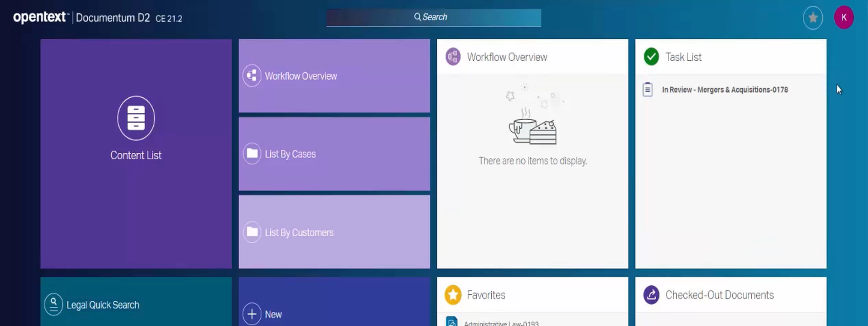Click the Content List cabinet icon
868x326 pixels.
pyautogui.click(x=136, y=118)
